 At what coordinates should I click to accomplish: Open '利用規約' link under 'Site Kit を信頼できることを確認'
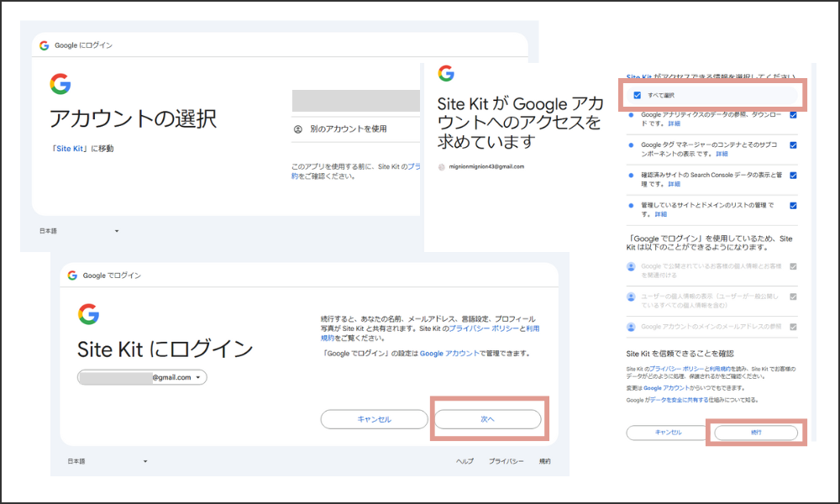click(x=720, y=369)
